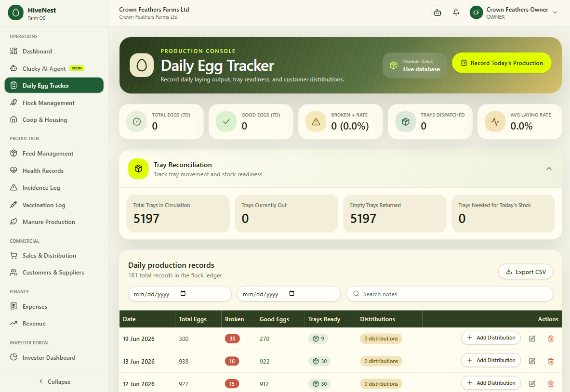
Task: Open Customers & Suppliers
Action: pyautogui.click(x=54, y=272)
